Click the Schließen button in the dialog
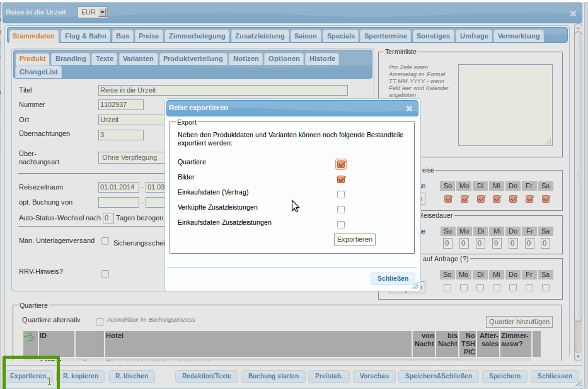 point(393,279)
